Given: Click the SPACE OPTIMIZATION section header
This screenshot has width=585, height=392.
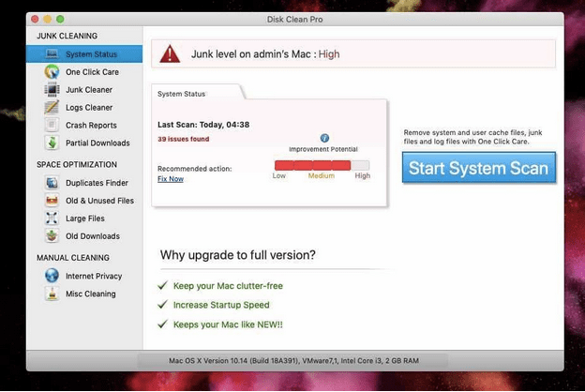Looking at the screenshot, I should click(77, 165).
